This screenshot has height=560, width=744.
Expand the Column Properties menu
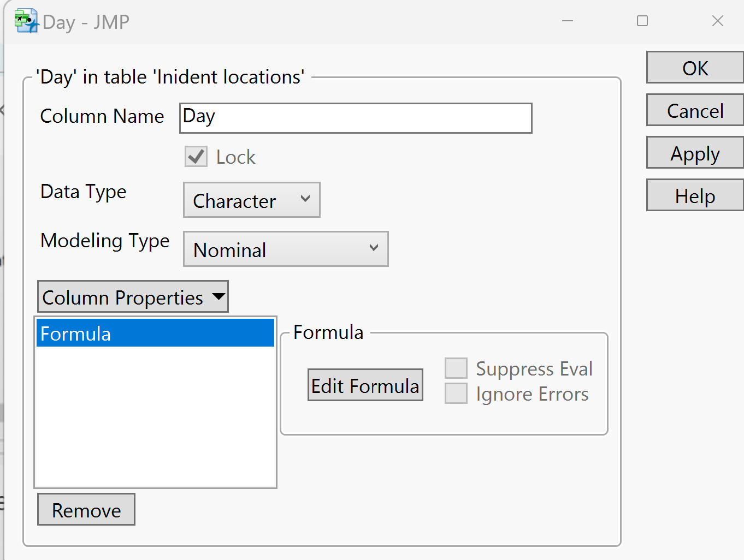click(133, 297)
